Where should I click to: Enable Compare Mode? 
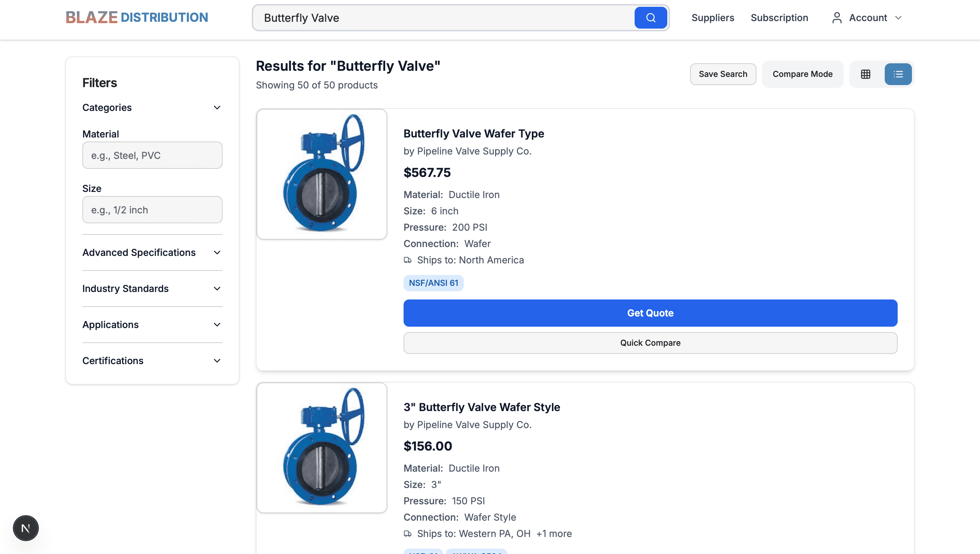(802, 74)
